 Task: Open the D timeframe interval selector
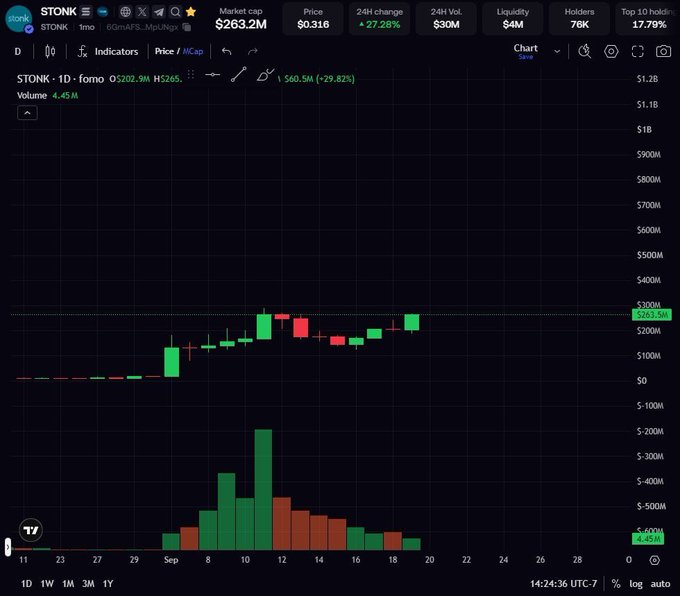pyautogui.click(x=18, y=52)
